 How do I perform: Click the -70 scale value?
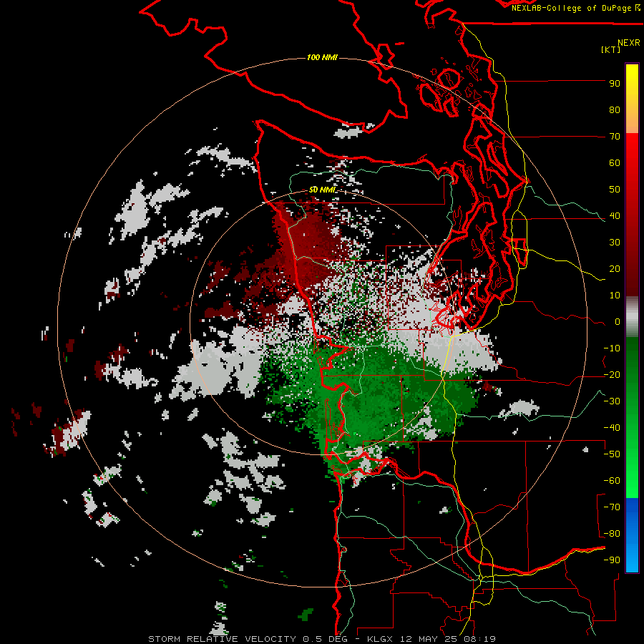(612, 507)
